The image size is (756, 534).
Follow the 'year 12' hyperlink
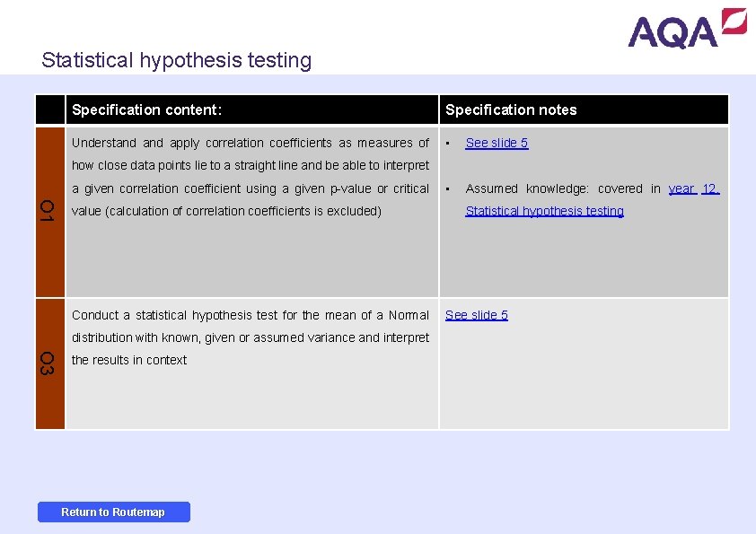point(694,188)
